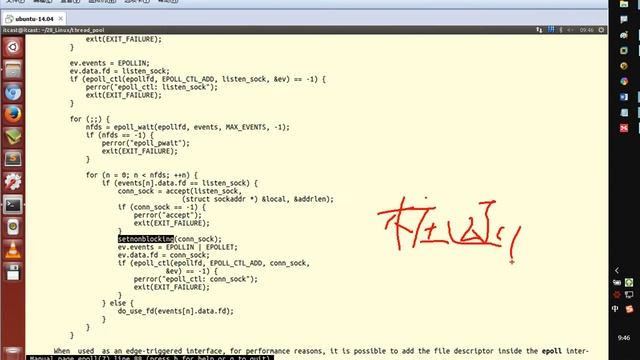Open the sixth VMware menu bar item
The image size is (640, 360).
coord(168,1)
